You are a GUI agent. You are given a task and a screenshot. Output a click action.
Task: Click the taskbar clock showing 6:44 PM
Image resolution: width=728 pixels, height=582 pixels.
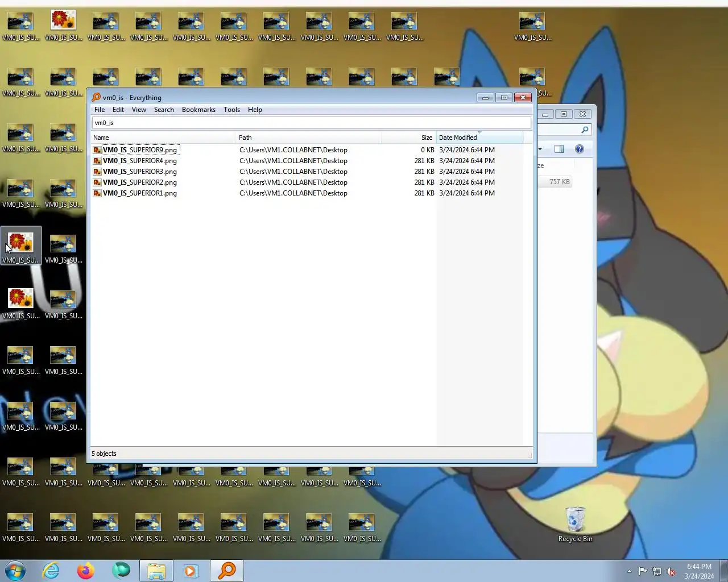[x=699, y=571]
